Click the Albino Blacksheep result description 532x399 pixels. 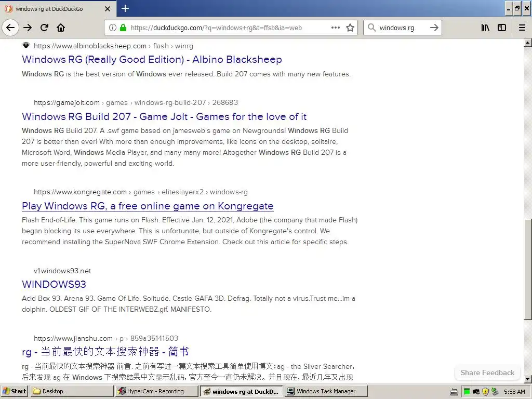187,74
